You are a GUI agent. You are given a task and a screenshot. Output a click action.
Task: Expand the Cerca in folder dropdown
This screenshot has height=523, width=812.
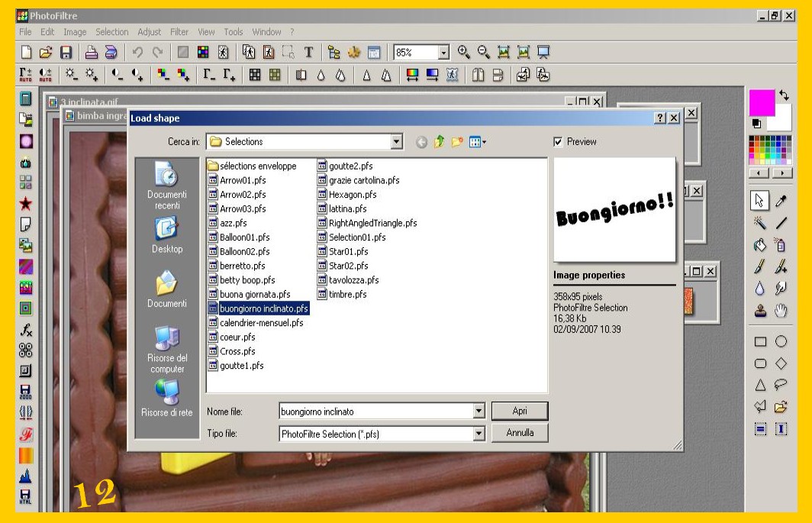coord(396,142)
